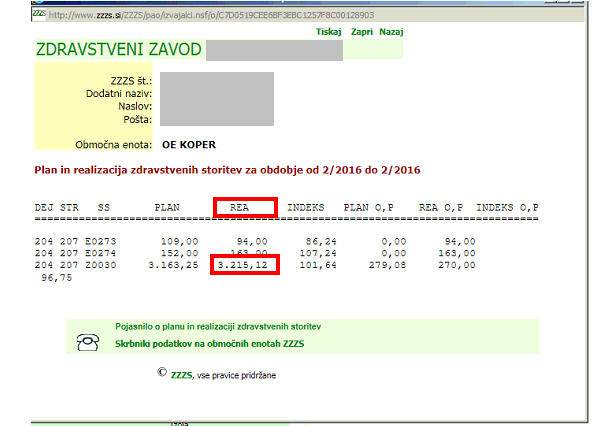Image resolution: width=605 pixels, height=426 pixels.
Task: Click the REA column header
Action: point(239,208)
